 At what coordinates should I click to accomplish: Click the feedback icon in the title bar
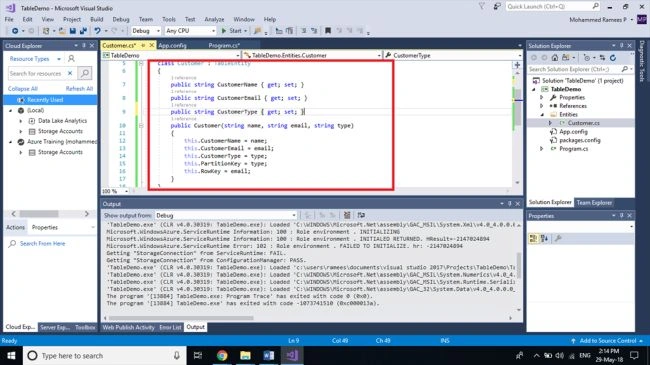(496, 6)
